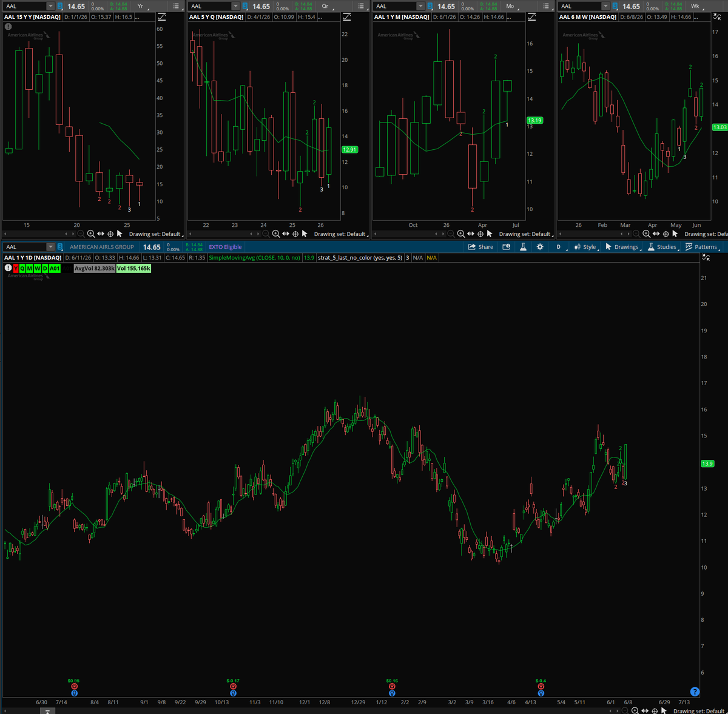The image size is (728, 714).
Task: Open Drawing set: Default under the yearly chart
Action: tap(155, 234)
